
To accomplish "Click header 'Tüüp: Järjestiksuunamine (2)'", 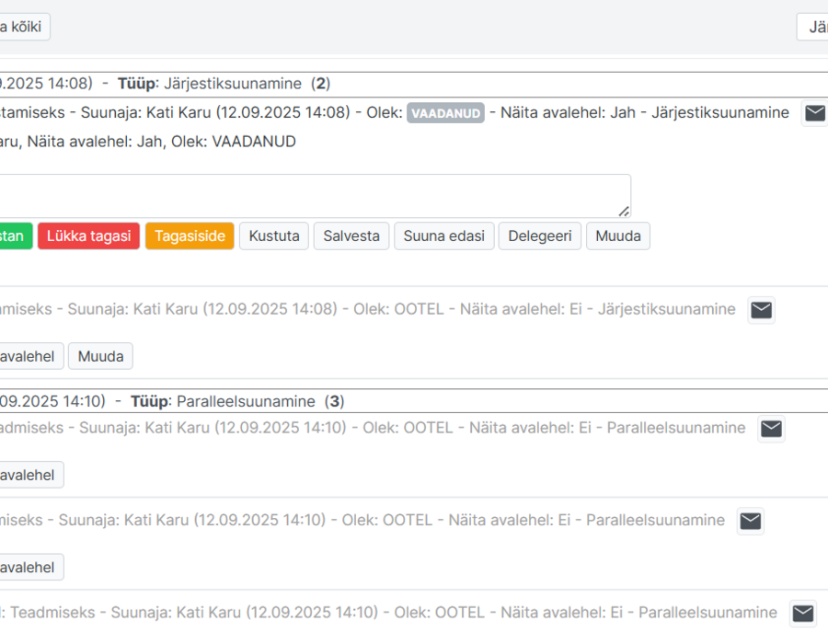I will [x=224, y=84].
